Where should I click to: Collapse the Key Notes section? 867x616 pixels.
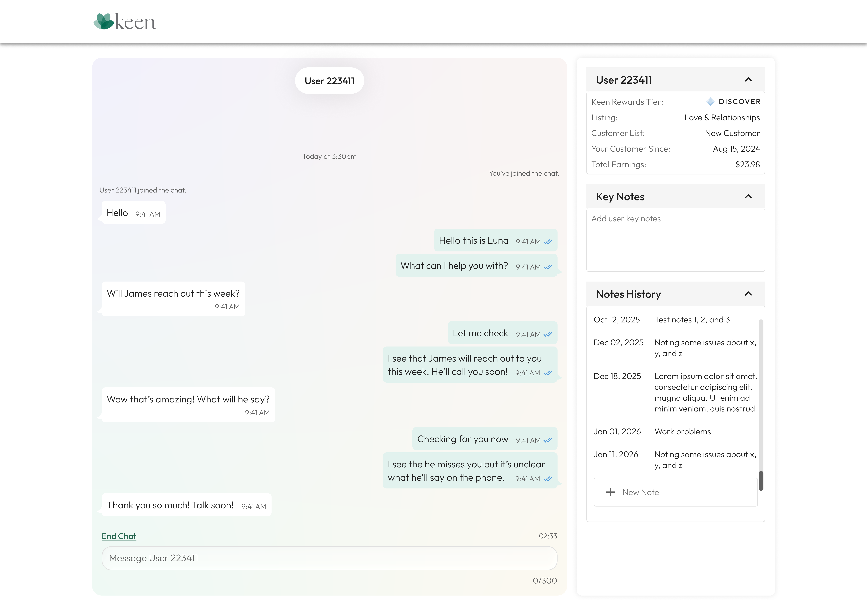[748, 196]
